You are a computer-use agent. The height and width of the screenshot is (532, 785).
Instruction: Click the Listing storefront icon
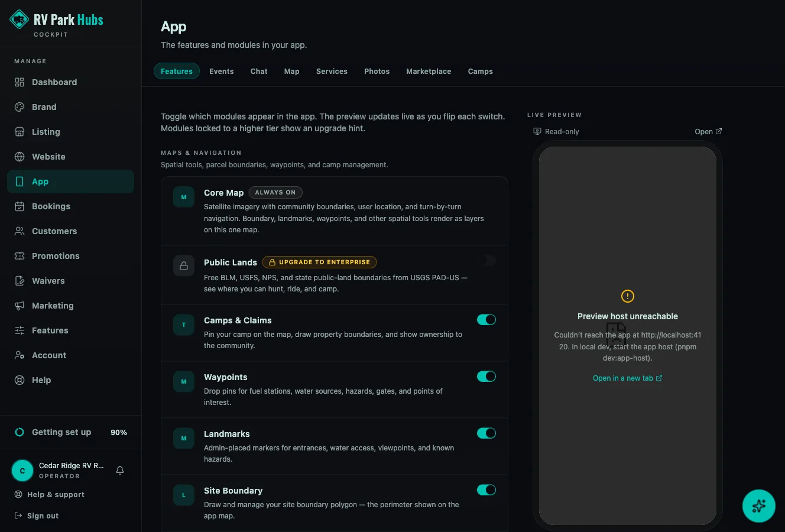[20, 132]
